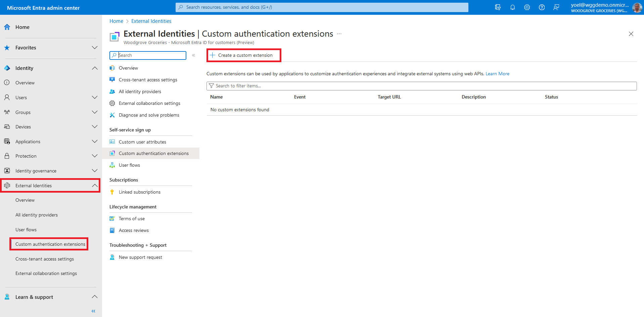Select Cross-tenant access settings in sidebar

pyautogui.click(x=44, y=259)
